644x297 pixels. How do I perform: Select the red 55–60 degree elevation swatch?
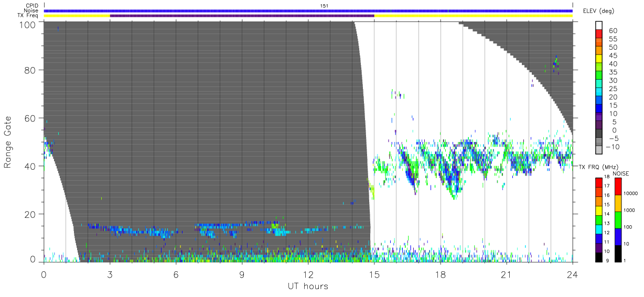[599, 34]
